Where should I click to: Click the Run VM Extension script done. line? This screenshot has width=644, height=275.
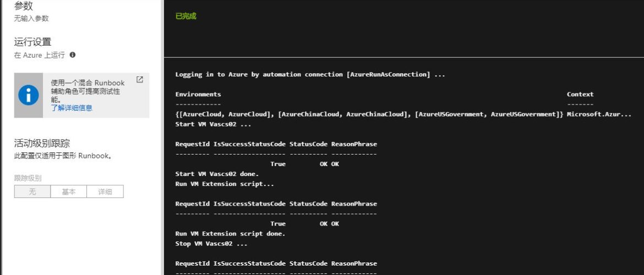click(x=230, y=234)
